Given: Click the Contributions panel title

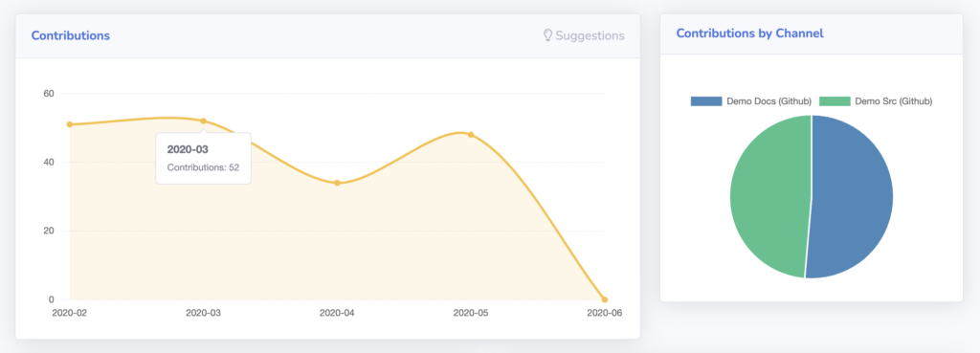Looking at the screenshot, I should coord(71,35).
